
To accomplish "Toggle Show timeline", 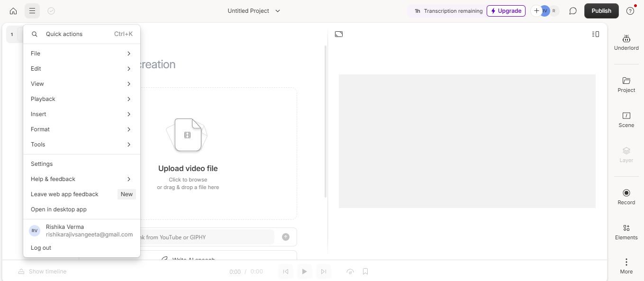I will pyautogui.click(x=43, y=272).
